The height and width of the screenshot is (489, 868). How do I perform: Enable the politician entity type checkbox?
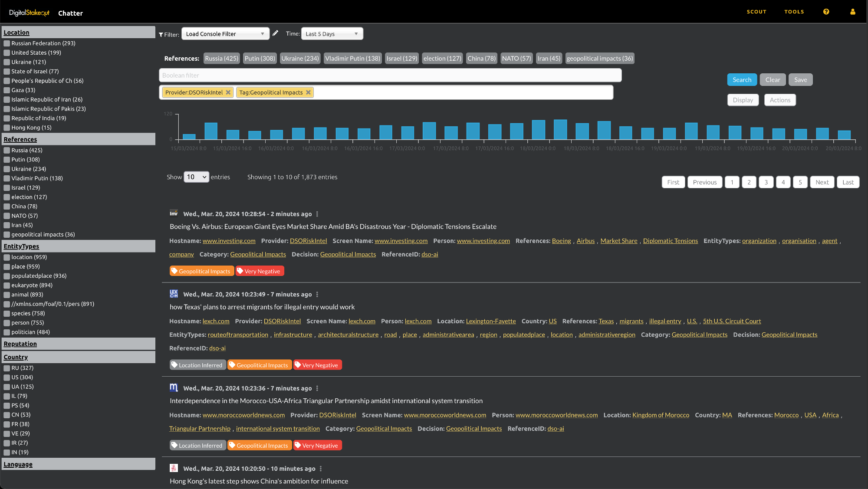7,332
